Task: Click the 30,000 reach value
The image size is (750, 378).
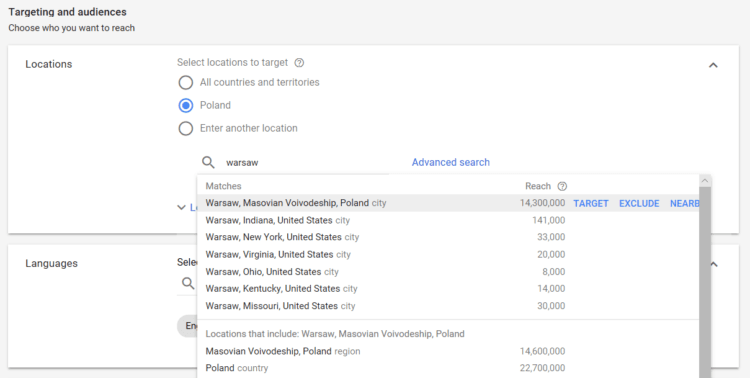Action: [x=551, y=306]
